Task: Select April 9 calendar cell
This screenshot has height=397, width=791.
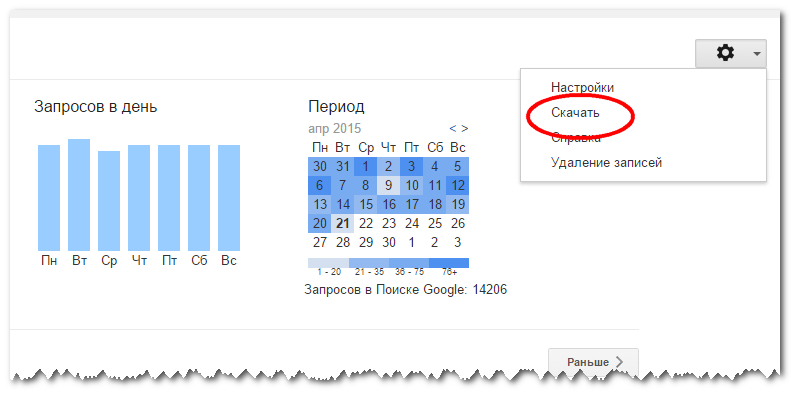Action: (388, 185)
